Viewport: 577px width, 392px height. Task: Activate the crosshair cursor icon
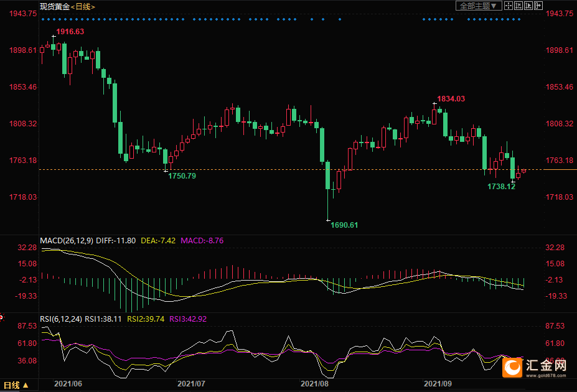tap(509, 6)
